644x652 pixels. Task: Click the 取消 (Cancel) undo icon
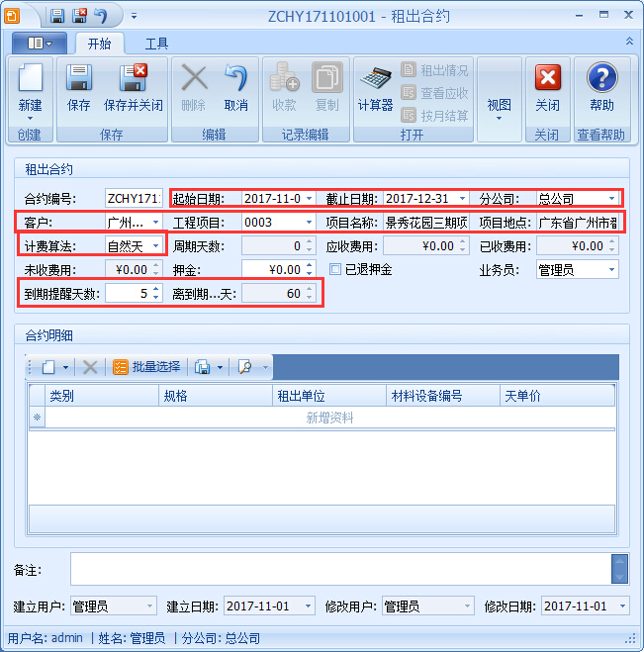(235, 88)
